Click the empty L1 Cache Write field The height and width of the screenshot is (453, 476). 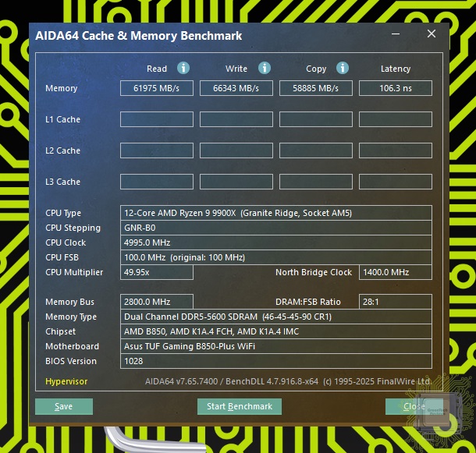236,119
